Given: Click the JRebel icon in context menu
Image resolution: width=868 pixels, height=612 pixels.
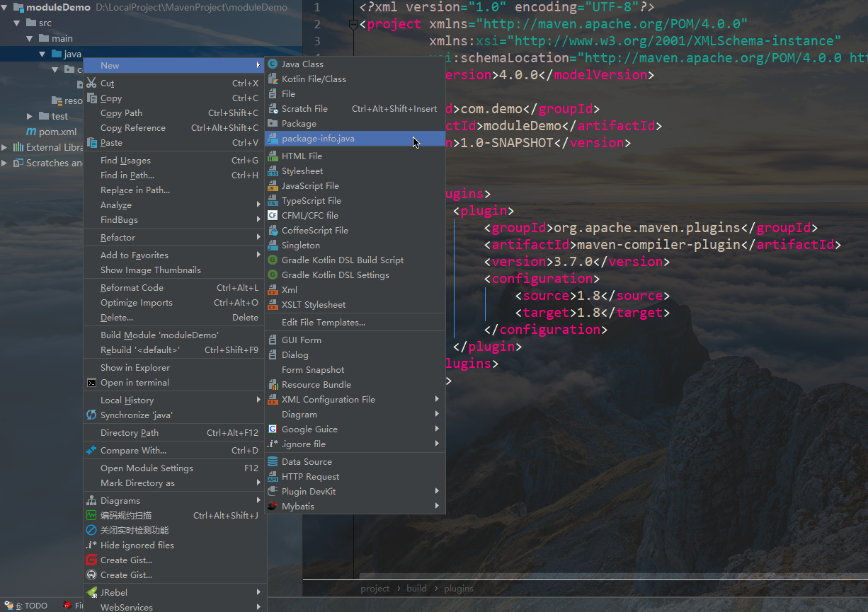Looking at the screenshot, I should (91, 592).
